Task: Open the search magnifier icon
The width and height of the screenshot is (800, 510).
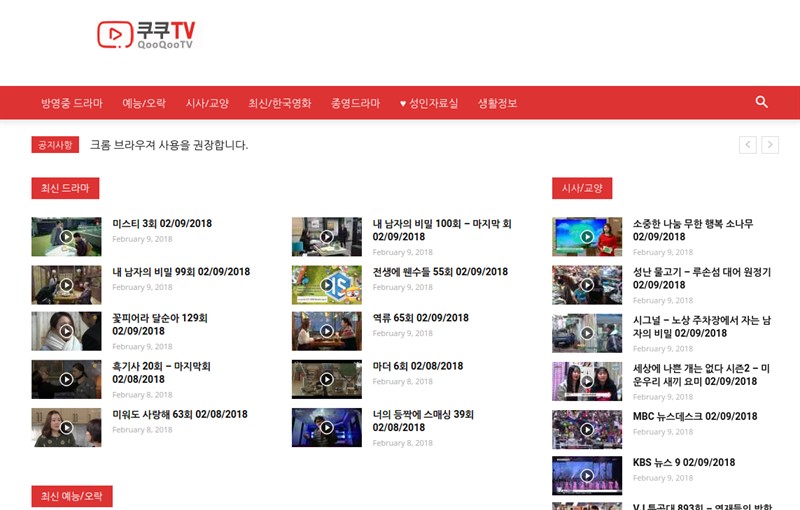Action: click(x=762, y=102)
